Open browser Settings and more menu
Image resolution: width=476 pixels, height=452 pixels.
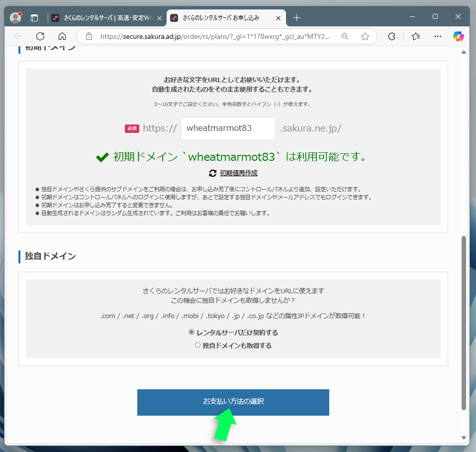click(x=437, y=36)
